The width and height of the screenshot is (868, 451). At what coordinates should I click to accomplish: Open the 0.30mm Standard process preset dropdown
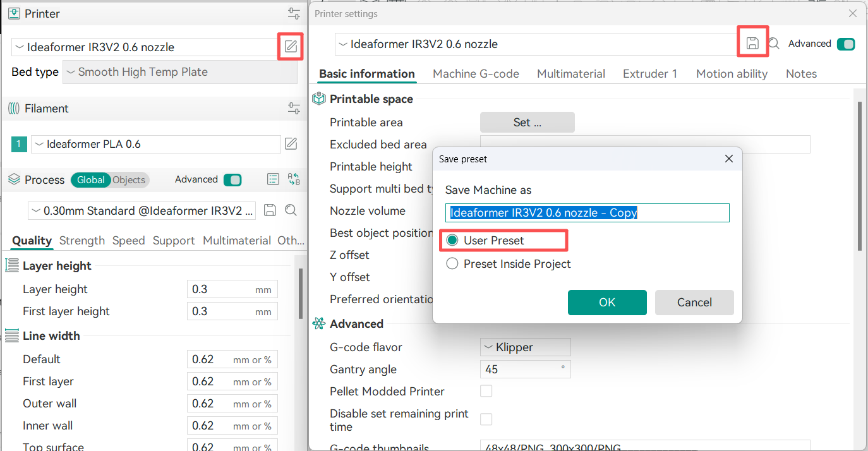click(x=142, y=210)
